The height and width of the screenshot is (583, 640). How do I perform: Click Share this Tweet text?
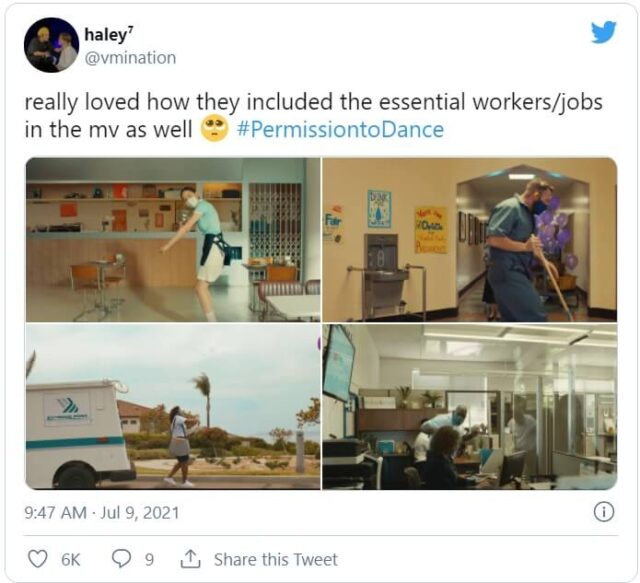(x=276, y=559)
